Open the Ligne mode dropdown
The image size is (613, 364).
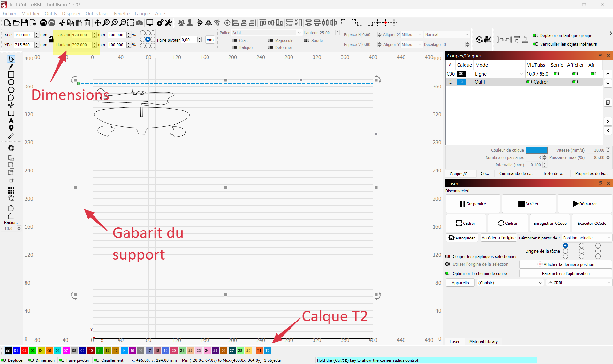click(x=499, y=74)
